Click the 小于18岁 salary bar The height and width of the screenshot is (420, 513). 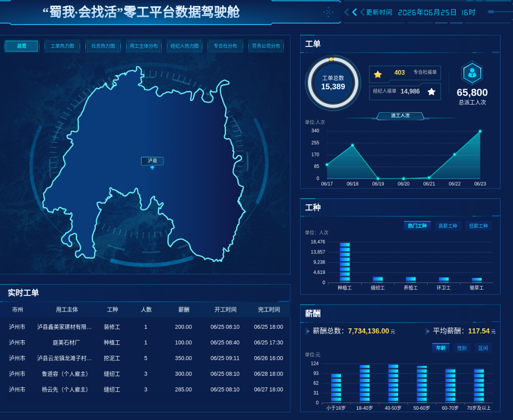pos(336,388)
